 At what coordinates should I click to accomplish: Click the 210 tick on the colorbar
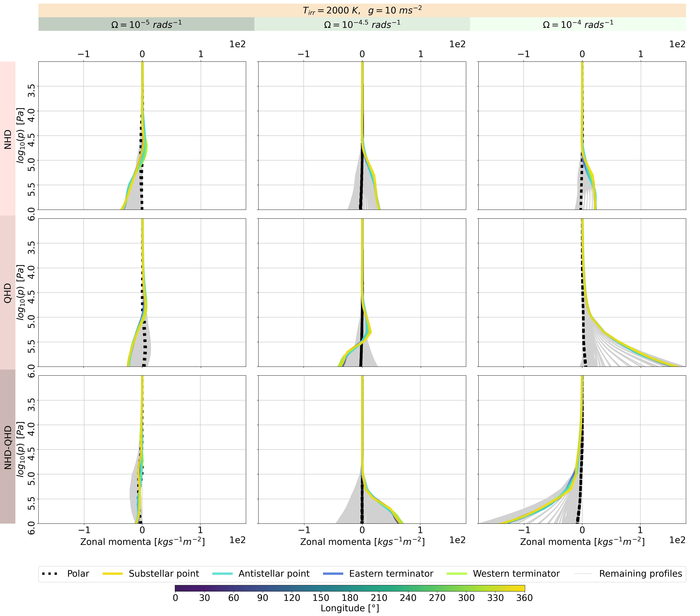pos(379,598)
